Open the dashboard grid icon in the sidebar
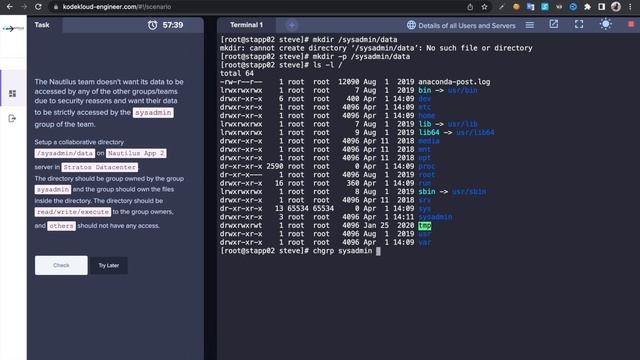640x360 pixels. pos(13,93)
